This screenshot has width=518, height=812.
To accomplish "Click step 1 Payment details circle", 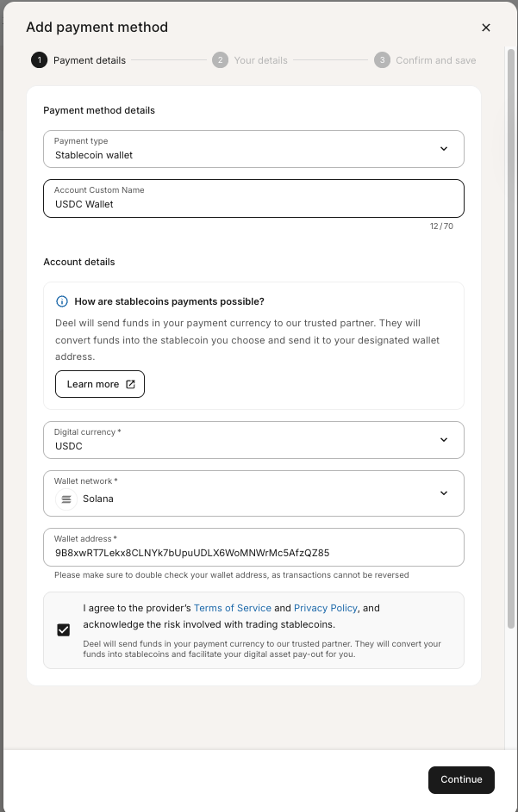I will point(39,60).
